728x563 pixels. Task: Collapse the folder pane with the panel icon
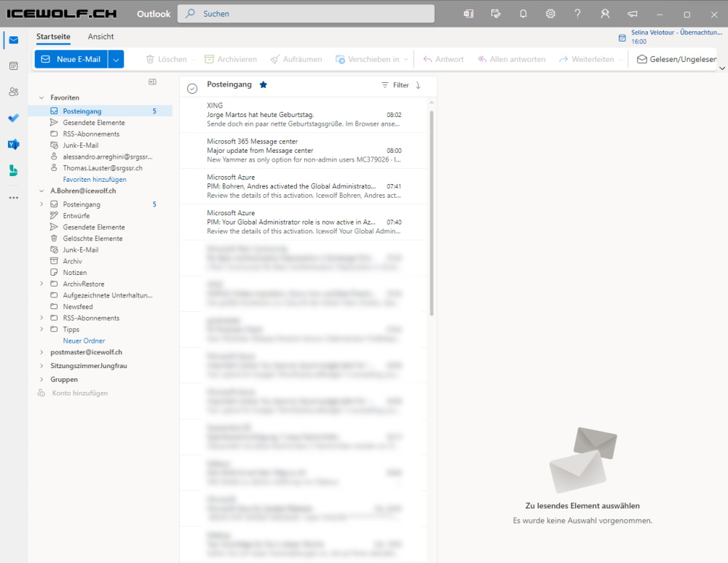tap(152, 82)
